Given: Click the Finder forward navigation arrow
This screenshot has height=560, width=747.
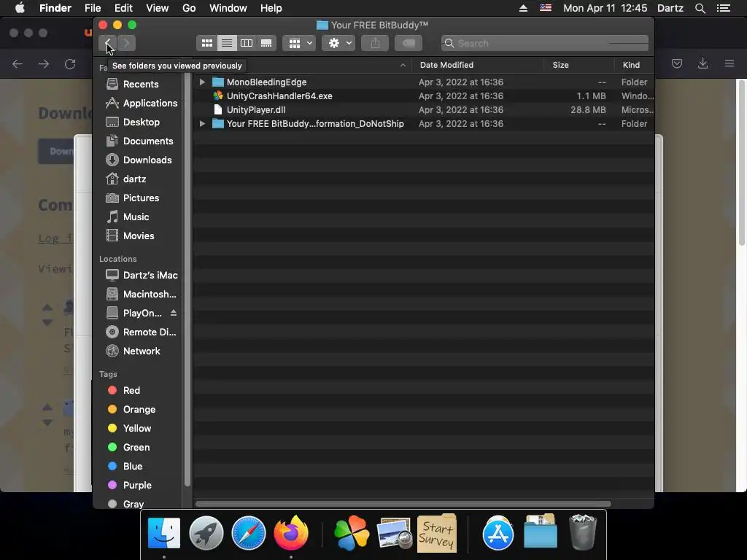Looking at the screenshot, I should (x=127, y=43).
